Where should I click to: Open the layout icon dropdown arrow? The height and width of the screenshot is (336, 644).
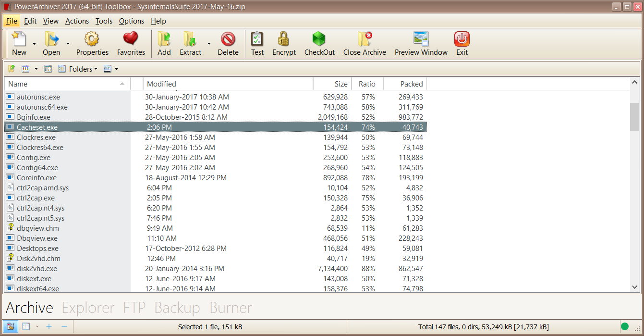click(116, 69)
